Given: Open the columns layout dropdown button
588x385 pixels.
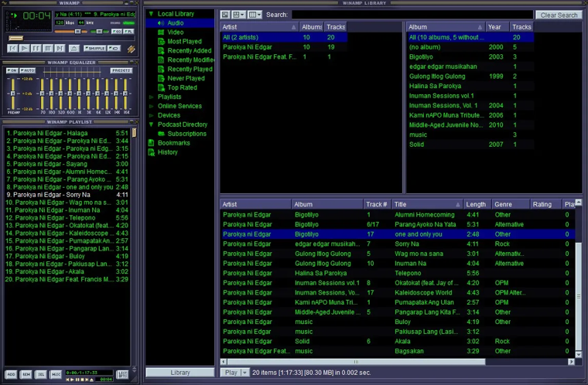Looking at the screenshot, I should (255, 15).
